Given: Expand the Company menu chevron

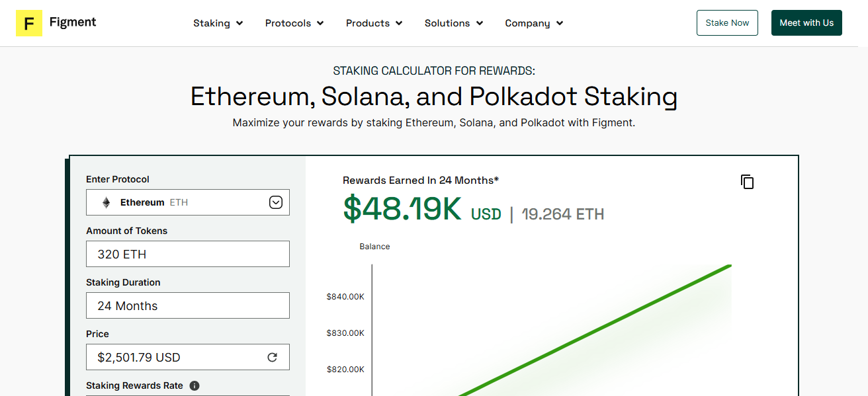Looking at the screenshot, I should click(x=560, y=23).
